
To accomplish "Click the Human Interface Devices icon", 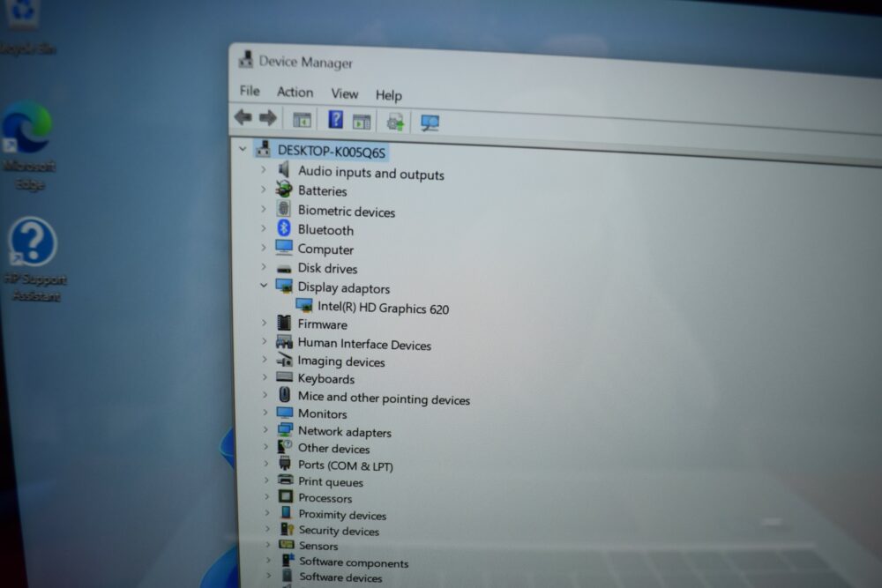I will [284, 342].
